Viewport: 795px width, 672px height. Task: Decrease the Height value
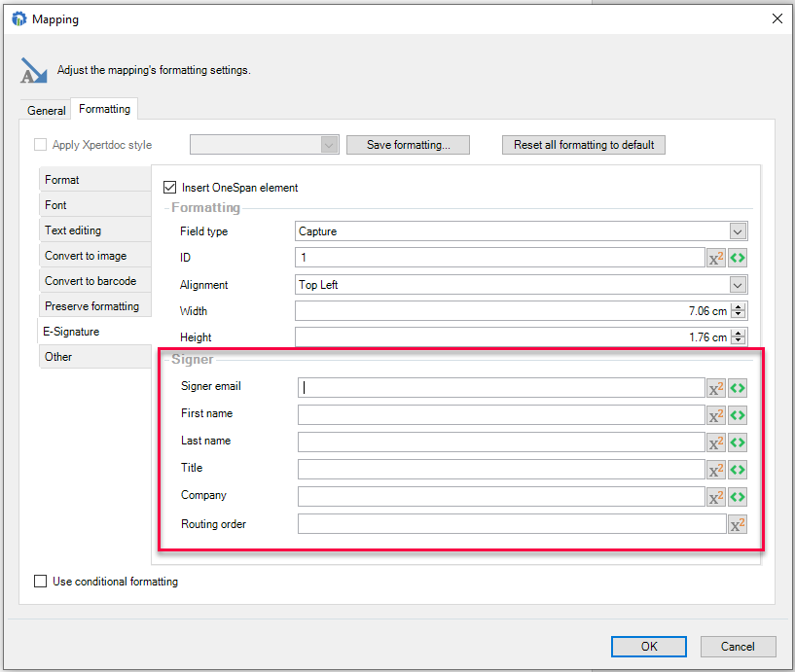coord(739,340)
